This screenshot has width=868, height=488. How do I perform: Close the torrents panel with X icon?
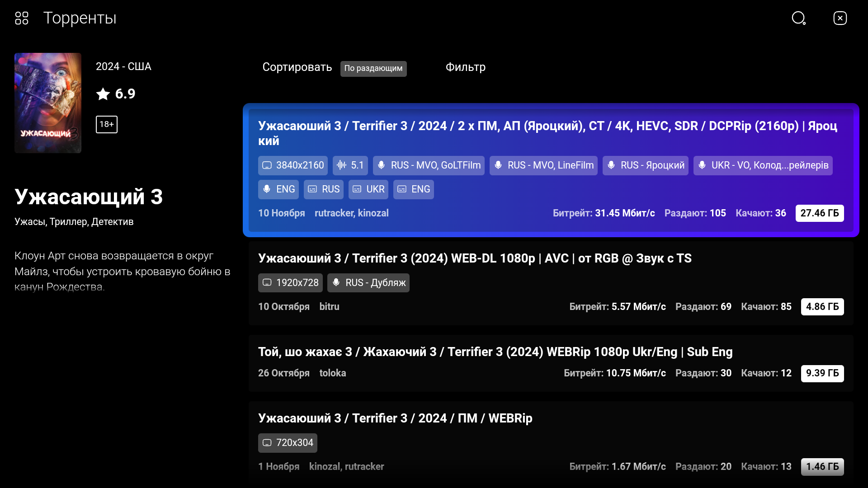point(840,18)
